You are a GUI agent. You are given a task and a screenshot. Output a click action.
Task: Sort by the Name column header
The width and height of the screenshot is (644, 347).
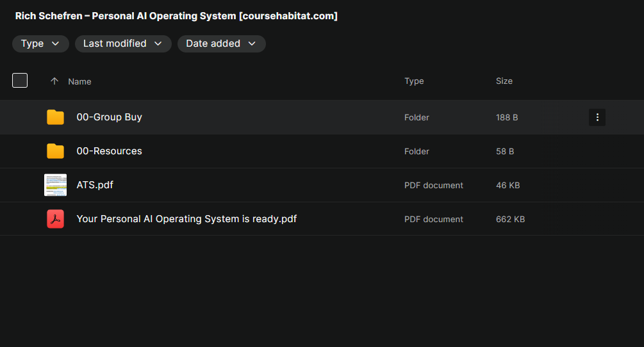point(79,81)
